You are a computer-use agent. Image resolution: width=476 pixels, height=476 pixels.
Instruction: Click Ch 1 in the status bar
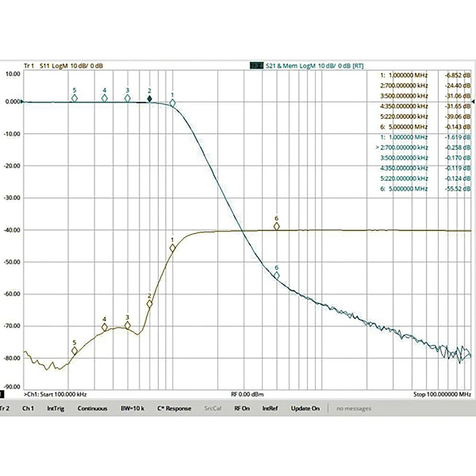(28, 408)
